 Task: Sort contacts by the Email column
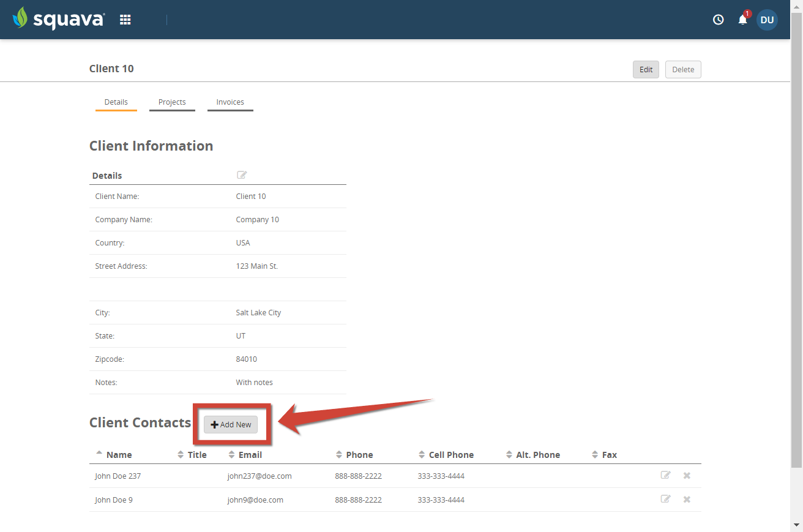[x=250, y=454]
